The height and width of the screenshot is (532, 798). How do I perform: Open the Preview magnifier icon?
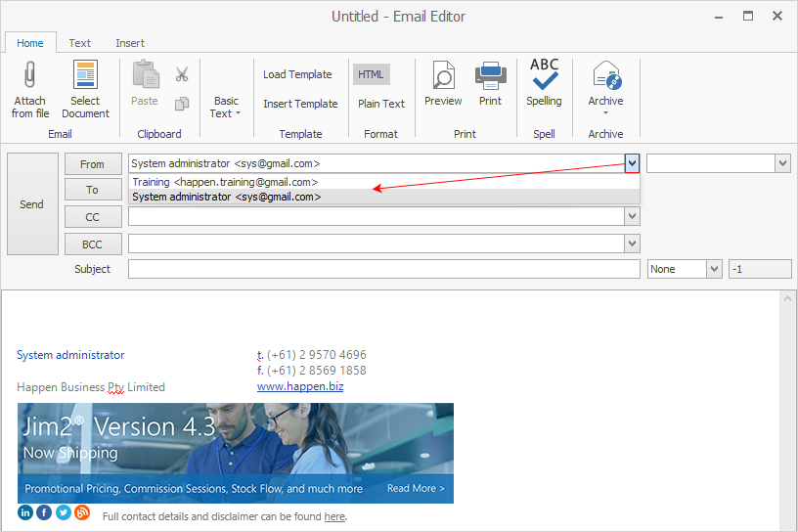click(x=443, y=74)
